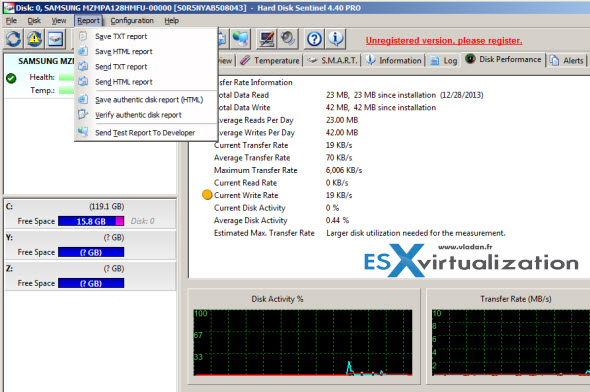The image size is (590, 392).
Task: Open the Configuration menu
Action: [x=132, y=21]
